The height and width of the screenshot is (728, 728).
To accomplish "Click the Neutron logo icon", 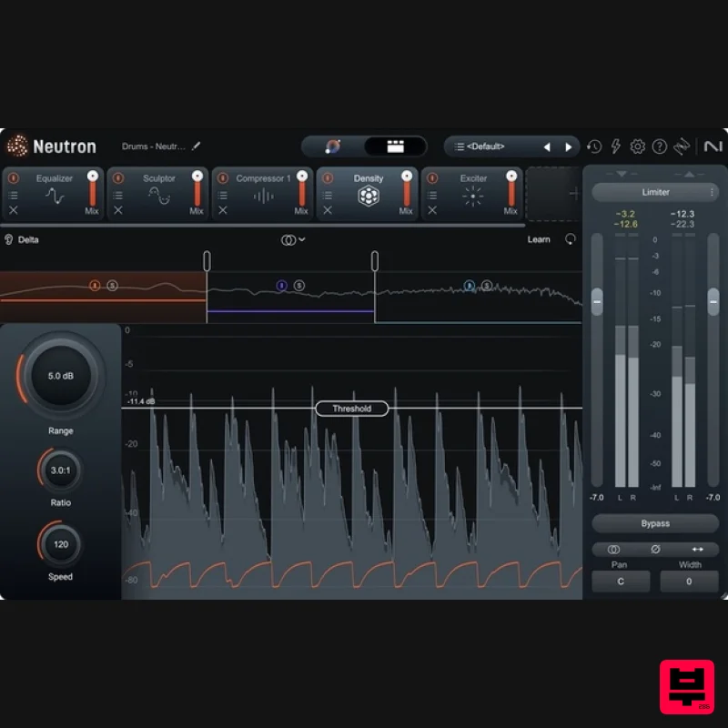I will click(17, 147).
